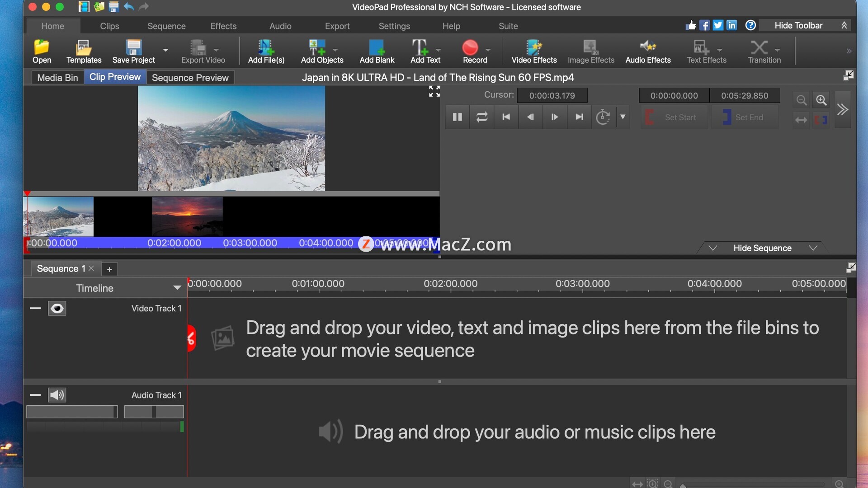Click the Hide Toolbar button
The height and width of the screenshot is (488, 868).
(x=798, y=26)
